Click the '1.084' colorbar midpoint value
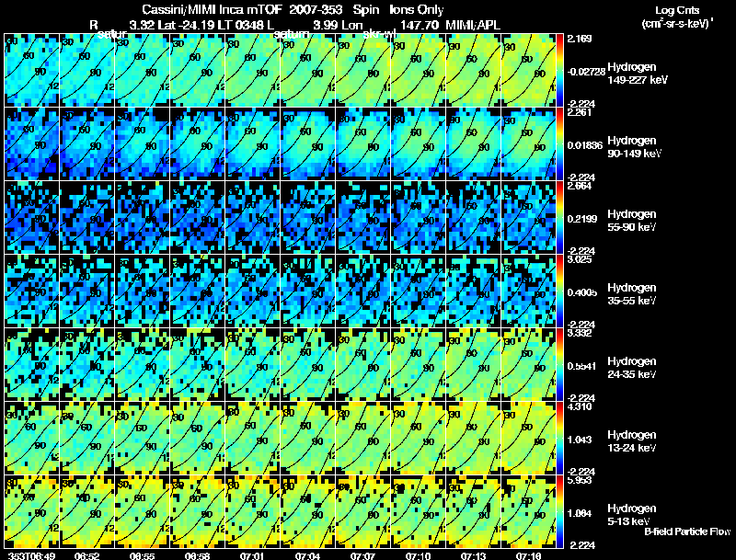 [x=580, y=513]
